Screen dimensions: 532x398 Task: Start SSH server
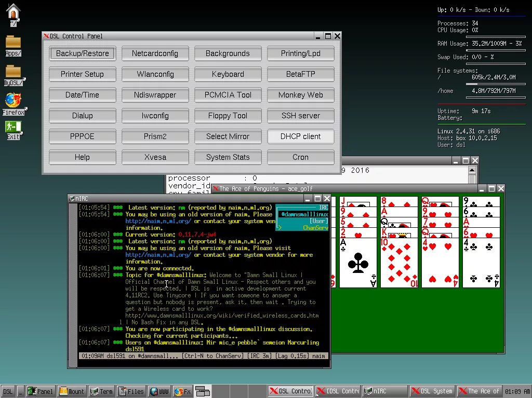point(301,116)
